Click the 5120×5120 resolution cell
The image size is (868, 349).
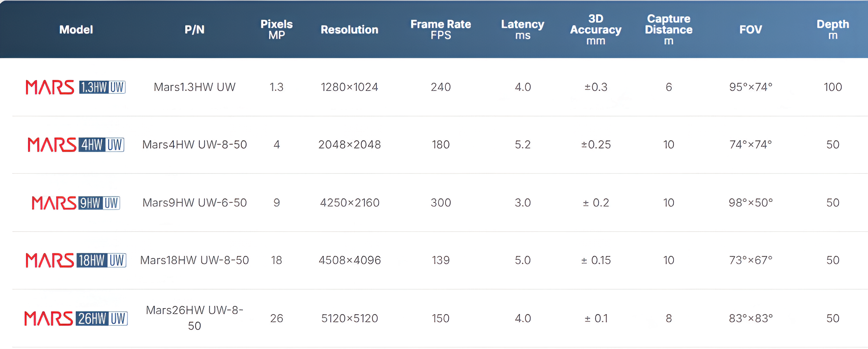pyautogui.click(x=349, y=318)
